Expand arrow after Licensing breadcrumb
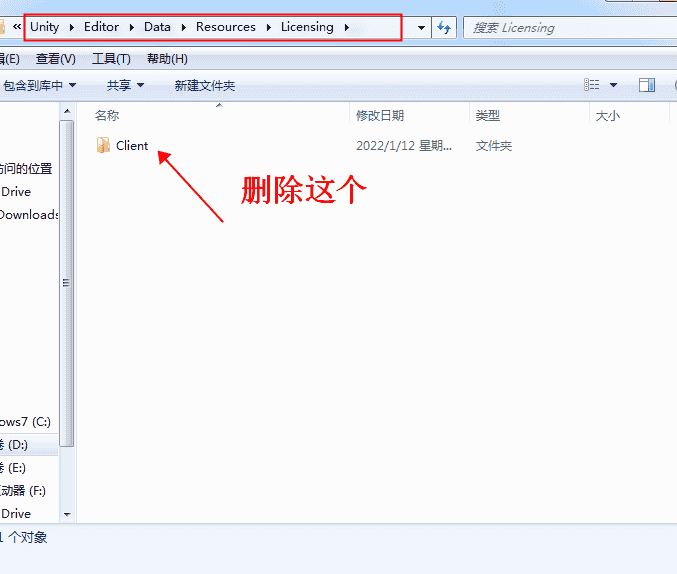This screenshot has width=677, height=574. (x=347, y=28)
